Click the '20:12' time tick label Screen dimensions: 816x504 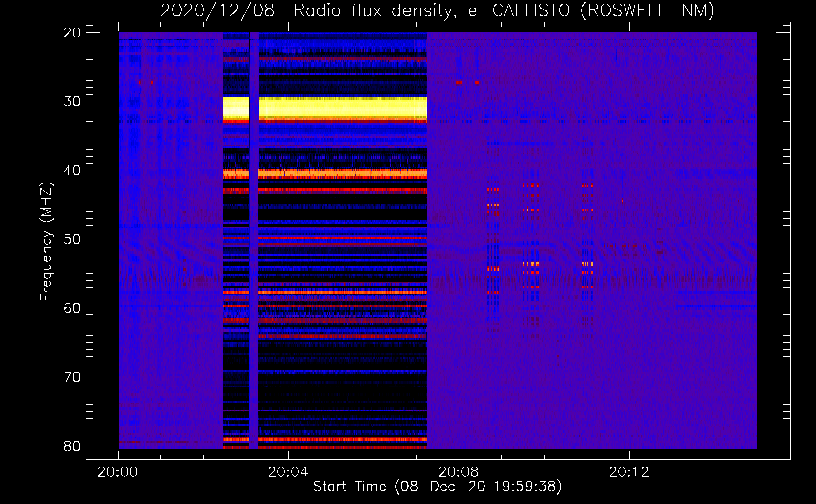point(629,472)
